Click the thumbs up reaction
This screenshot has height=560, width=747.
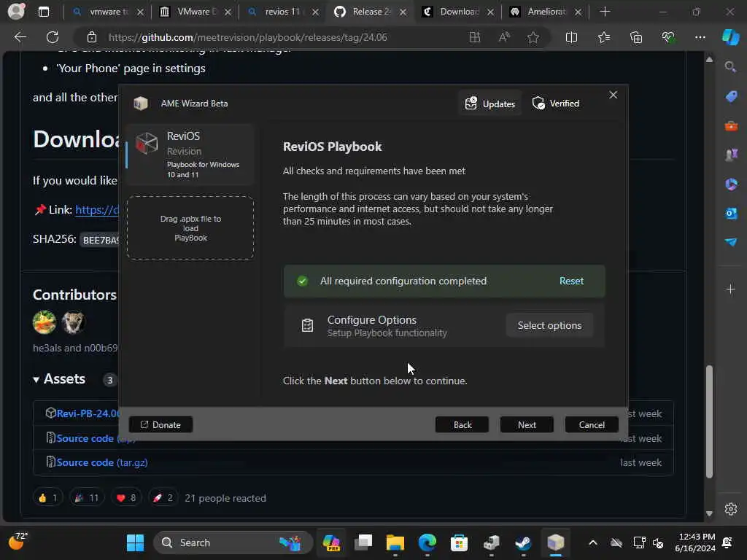47,498
